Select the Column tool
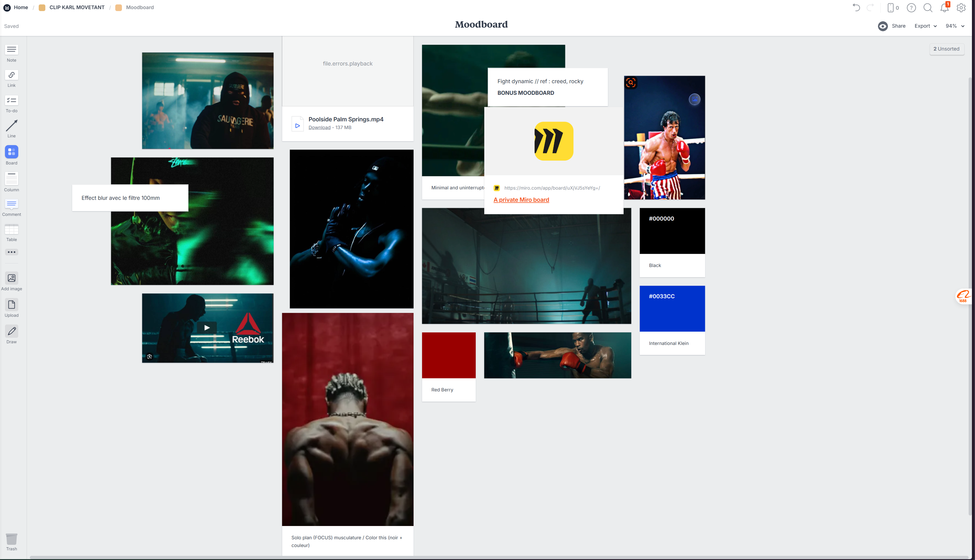975x560 pixels. 12,179
